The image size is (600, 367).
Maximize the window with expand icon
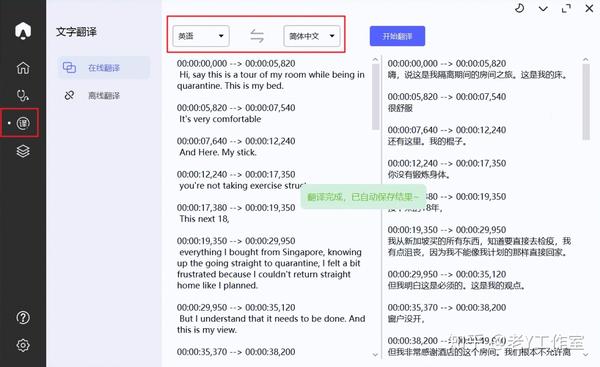coord(566,8)
